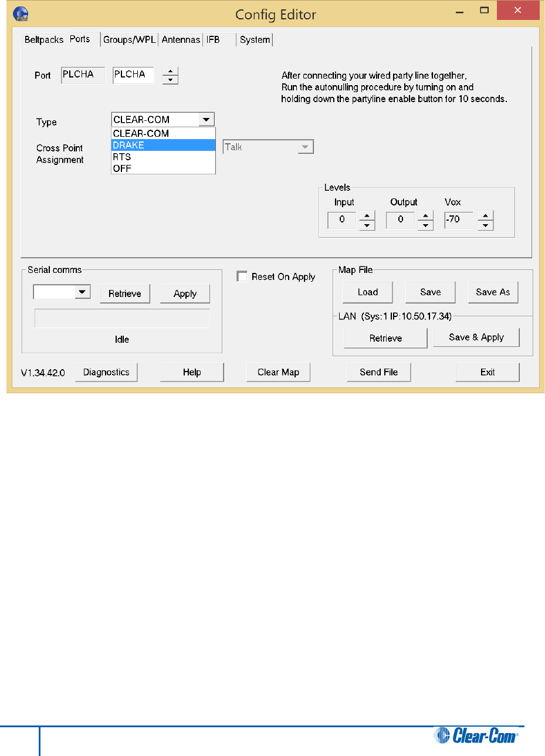Choose CLEAR-COM from the Type list
The image size is (545, 756).
click(x=163, y=133)
